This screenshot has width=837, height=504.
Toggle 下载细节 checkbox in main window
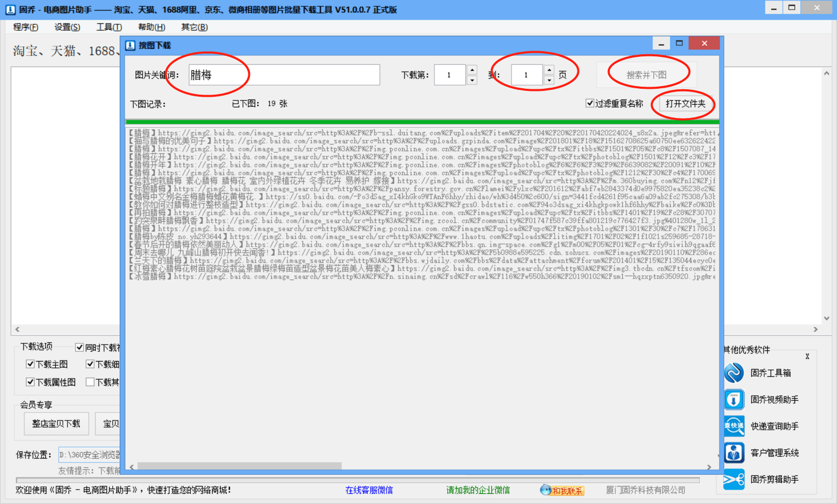90,364
